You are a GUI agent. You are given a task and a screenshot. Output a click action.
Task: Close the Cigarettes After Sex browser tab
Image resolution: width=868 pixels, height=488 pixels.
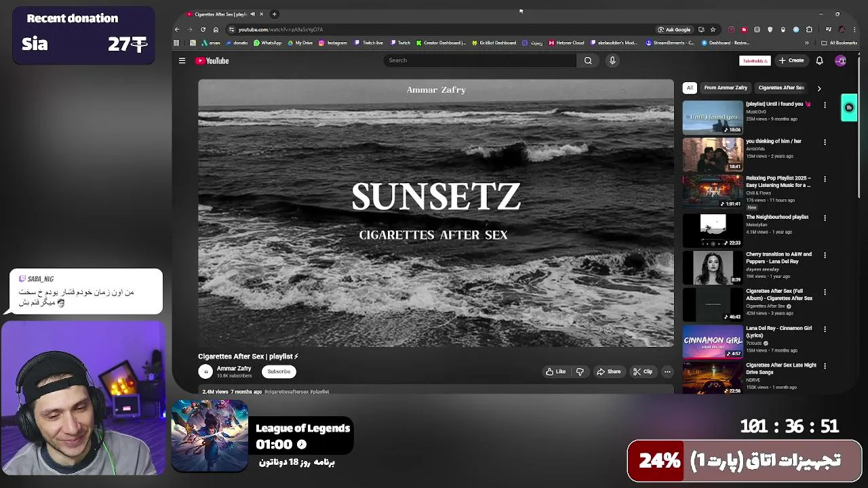point(261,14)
